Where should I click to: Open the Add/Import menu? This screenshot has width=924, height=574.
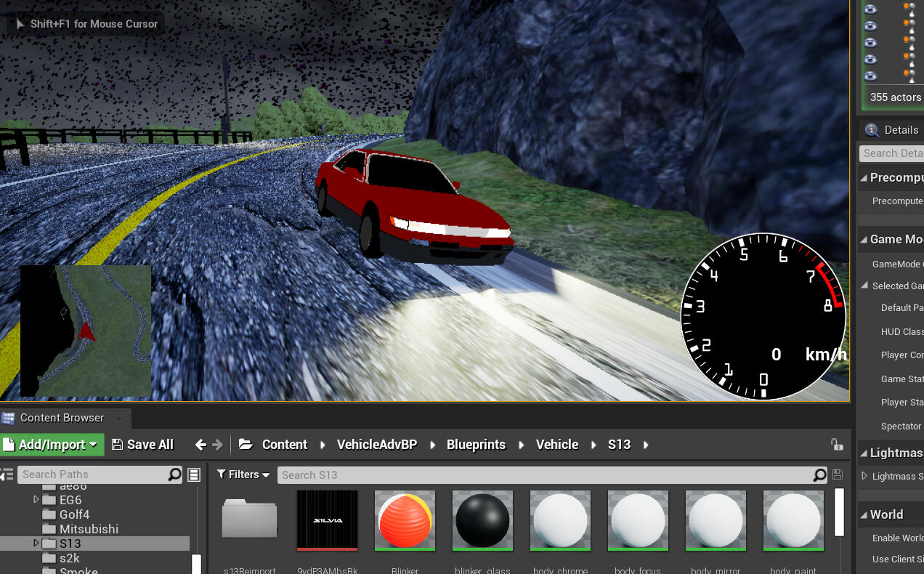point(52,445)
